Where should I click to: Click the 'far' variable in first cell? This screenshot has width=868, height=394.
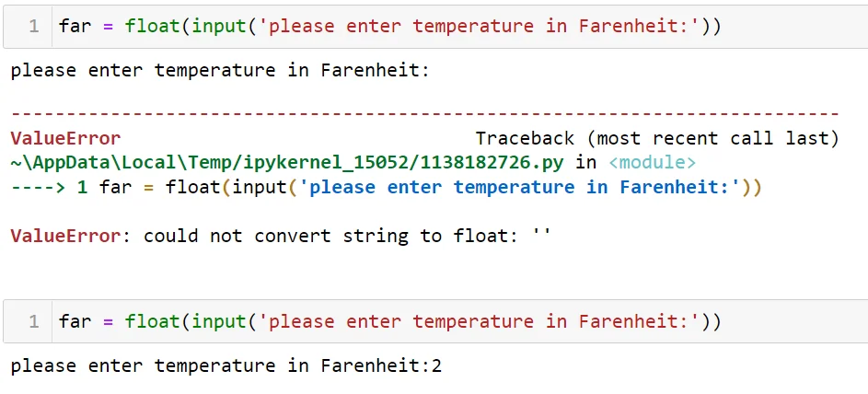tap(75, 26)
